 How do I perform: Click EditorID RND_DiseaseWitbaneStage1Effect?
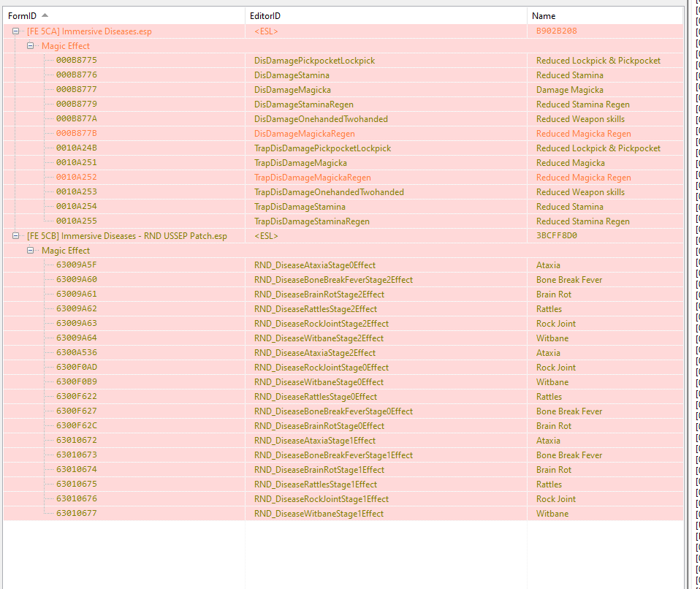pos(319,514)
